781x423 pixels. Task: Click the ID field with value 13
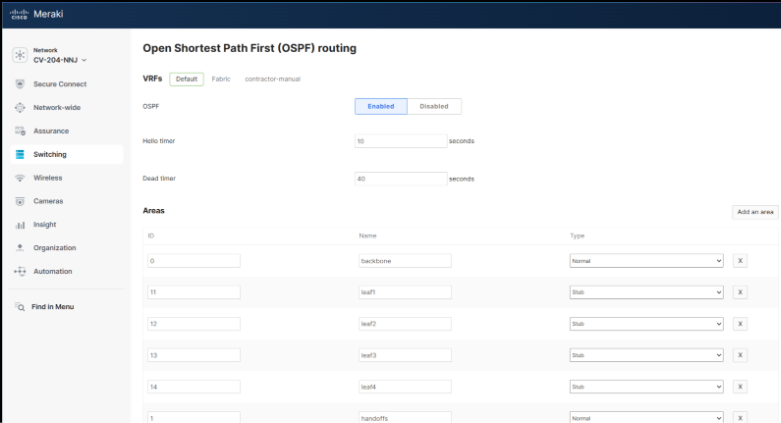pos(194,355)
